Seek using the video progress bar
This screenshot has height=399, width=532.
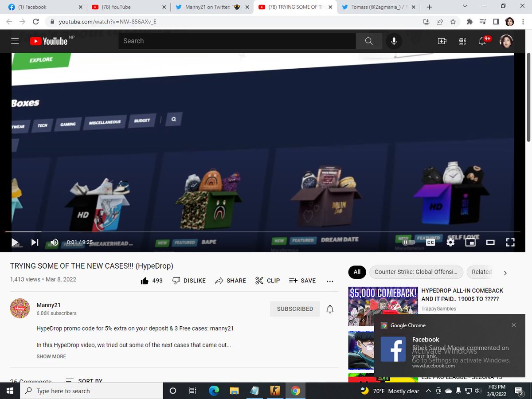click(x=262, y=231)
